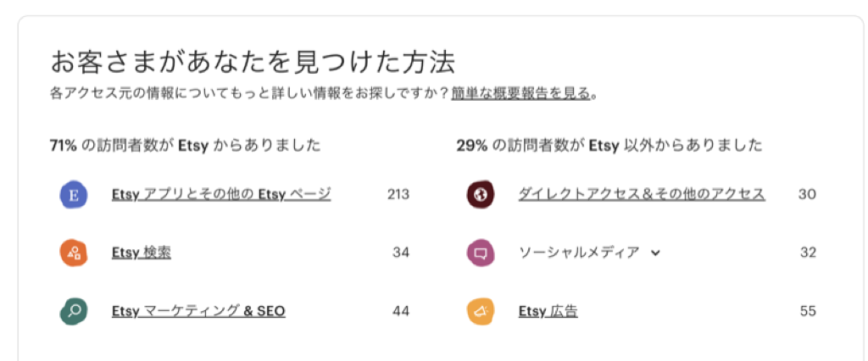This screenshot has height=361, width=868.
Task: Click the blue Etsy app "E" icon
Action: 75,195
